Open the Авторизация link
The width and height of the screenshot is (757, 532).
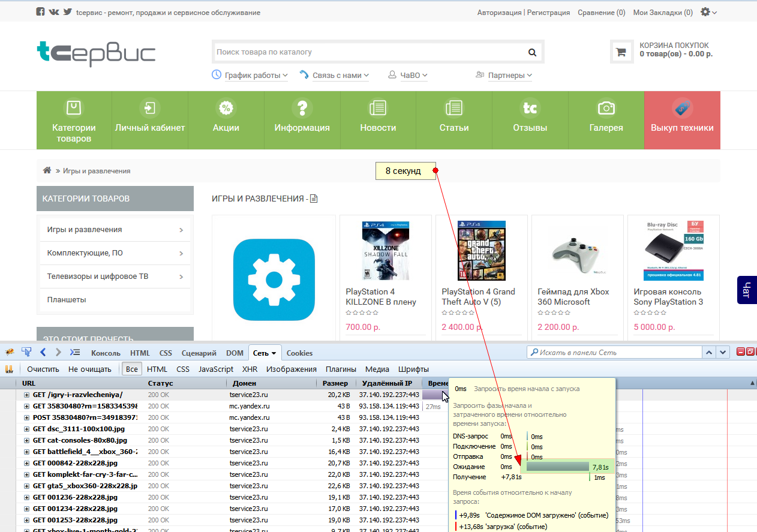[x=500, y=12]
